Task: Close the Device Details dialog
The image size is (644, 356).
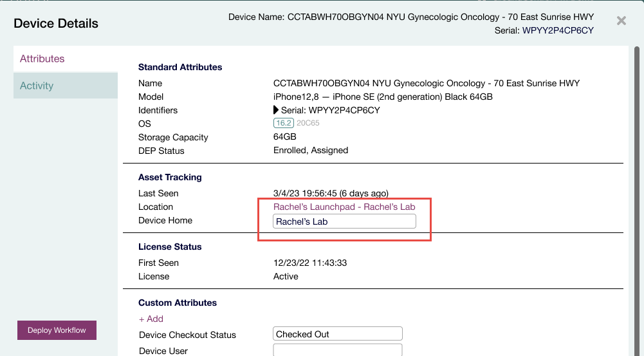Action: click(x=621, y=21)
